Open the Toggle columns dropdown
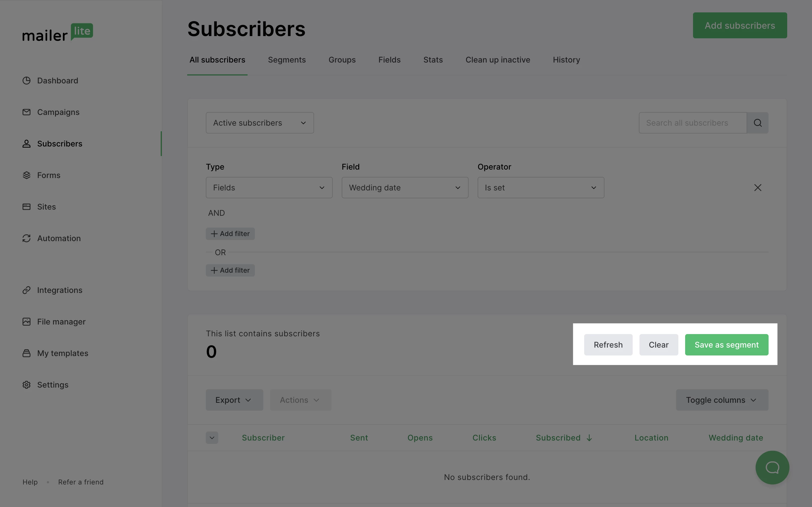The width and height of the screenshot is (812, 507). pos(722,400)
